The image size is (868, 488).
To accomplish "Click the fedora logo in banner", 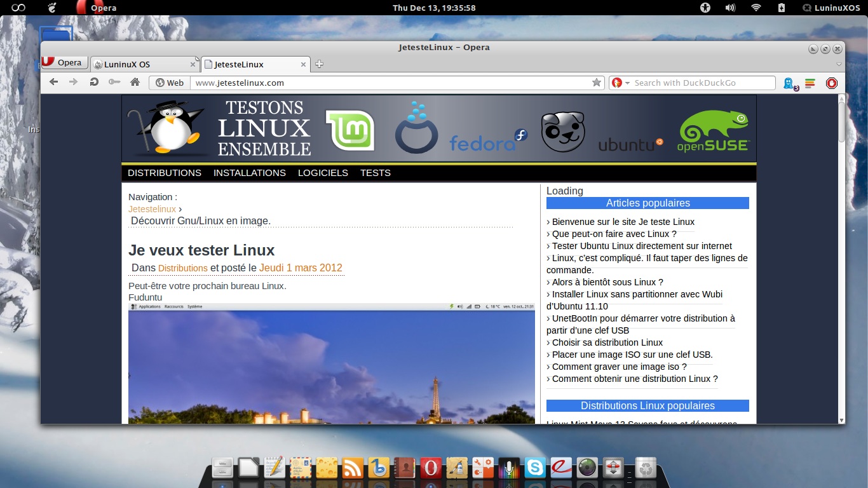I will click(x=489, y=140).
